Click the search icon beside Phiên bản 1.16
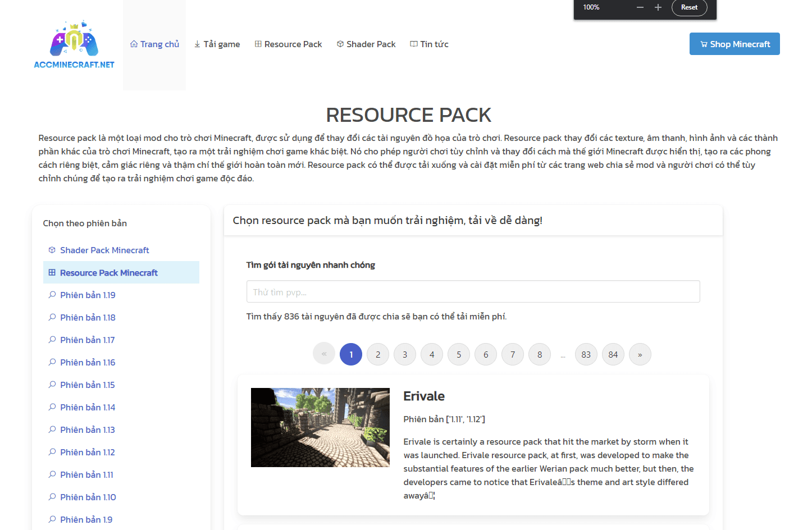 (x=52, y=362)
